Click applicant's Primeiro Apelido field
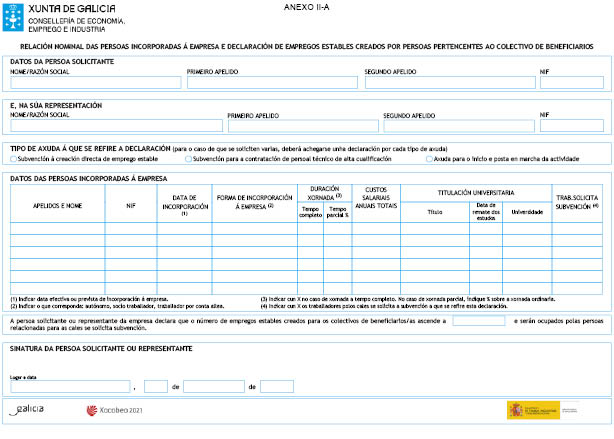Viewport: 614px width, 439px height. tap(272, 83)
